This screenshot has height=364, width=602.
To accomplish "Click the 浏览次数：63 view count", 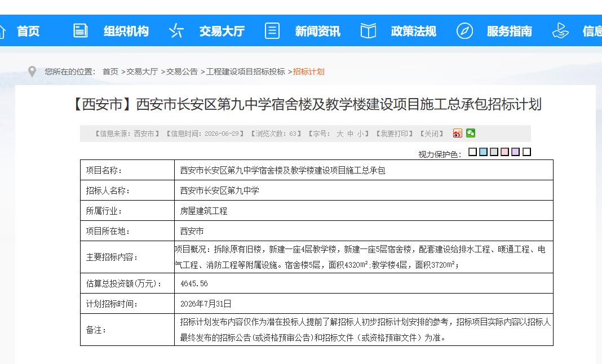I will click(276, 134).
